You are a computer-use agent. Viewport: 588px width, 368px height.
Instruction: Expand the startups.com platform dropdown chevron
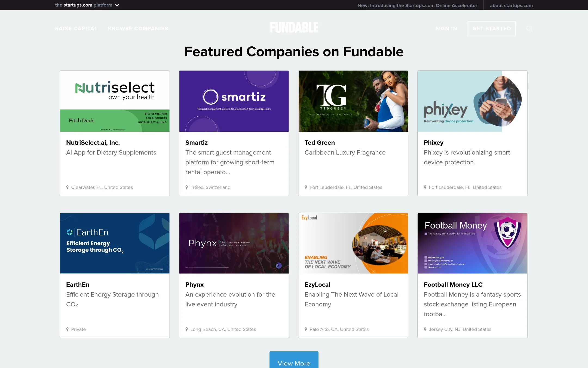[117, 5]
